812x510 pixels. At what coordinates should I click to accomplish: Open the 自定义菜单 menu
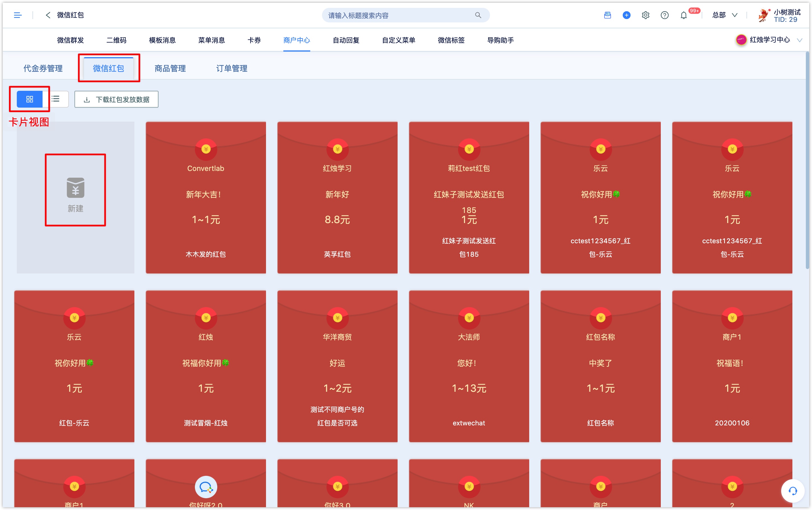399,40
